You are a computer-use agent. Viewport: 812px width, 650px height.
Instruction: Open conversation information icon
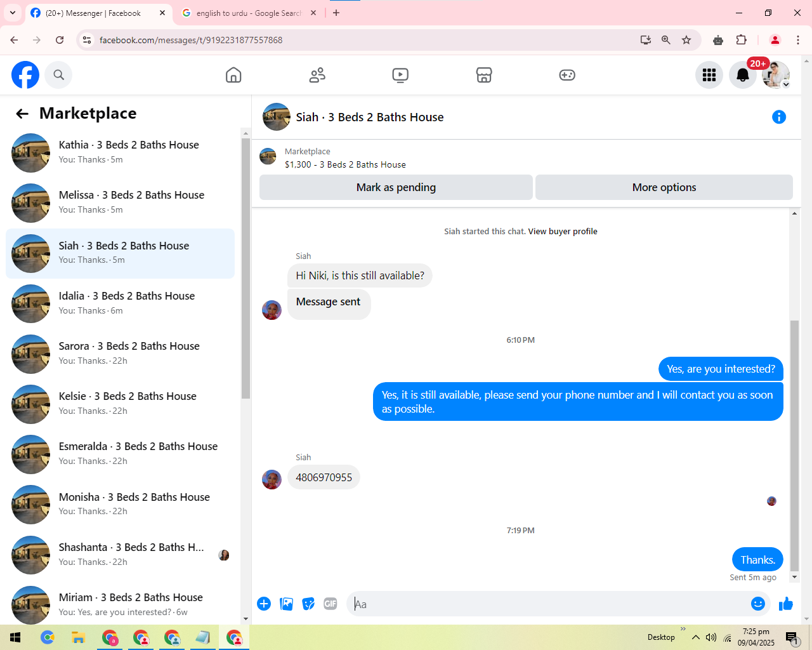click(779, 117)
